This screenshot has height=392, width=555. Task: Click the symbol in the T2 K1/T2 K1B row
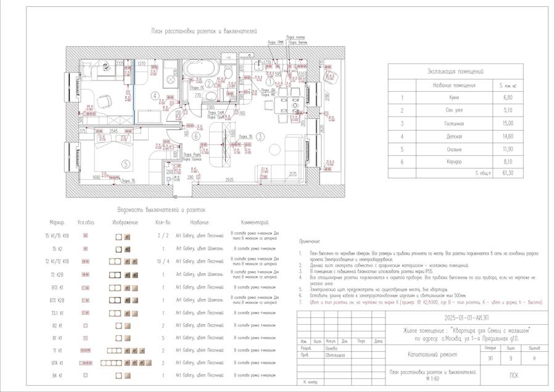(x=85, y=261)
